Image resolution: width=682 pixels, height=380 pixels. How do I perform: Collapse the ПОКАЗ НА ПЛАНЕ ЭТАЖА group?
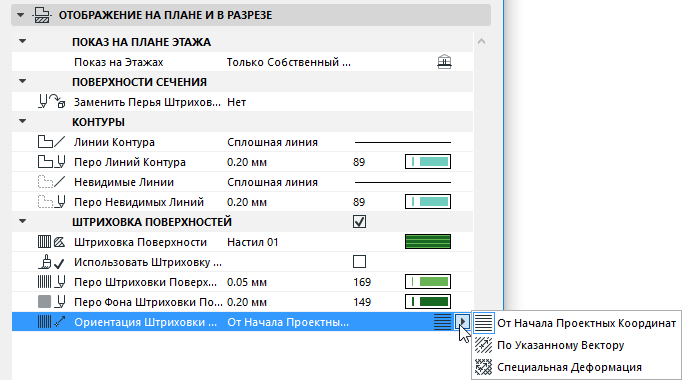click(x=23, y=42)
